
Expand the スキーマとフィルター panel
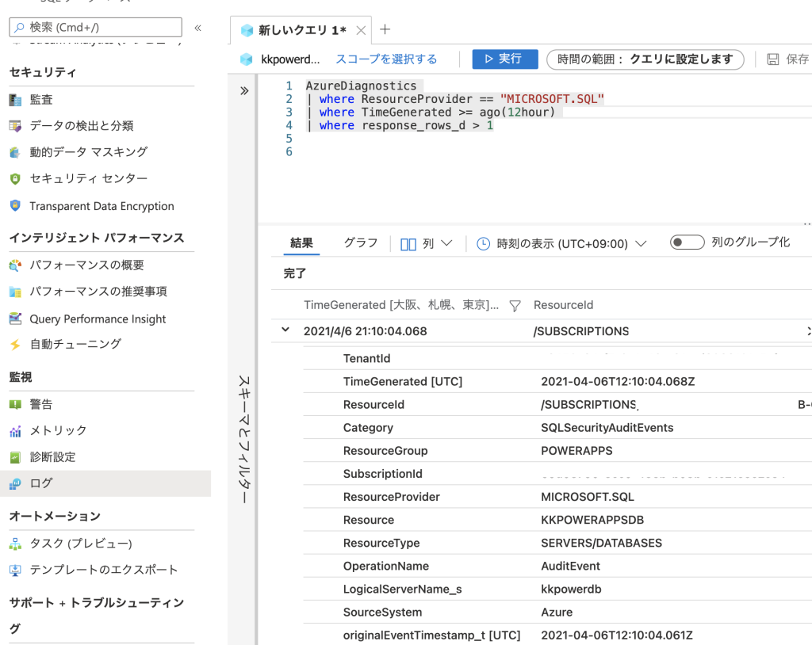pyautogui.click(x=244, y=91)
